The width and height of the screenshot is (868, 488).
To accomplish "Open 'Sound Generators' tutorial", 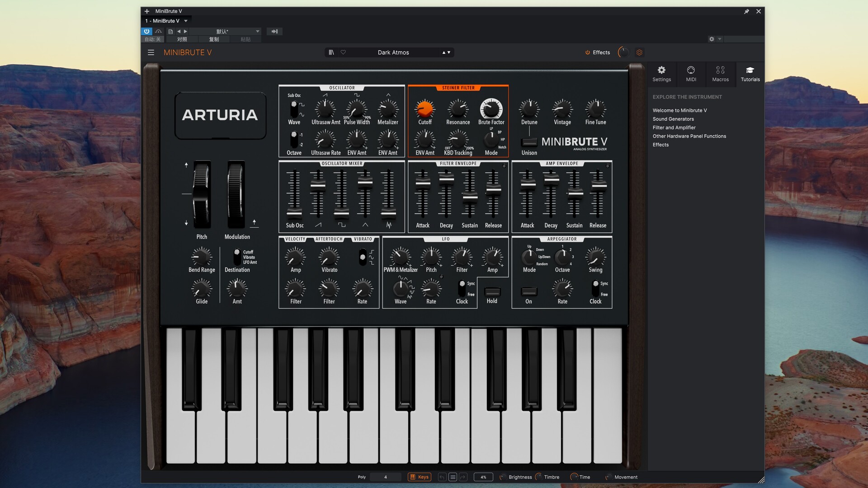I will coord(673,119).
